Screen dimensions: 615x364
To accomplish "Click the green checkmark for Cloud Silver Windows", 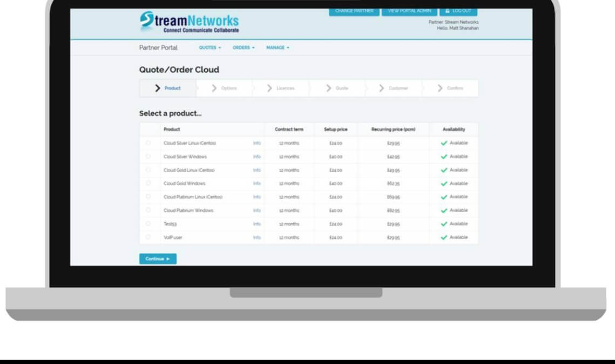I will tap(444, 157).
